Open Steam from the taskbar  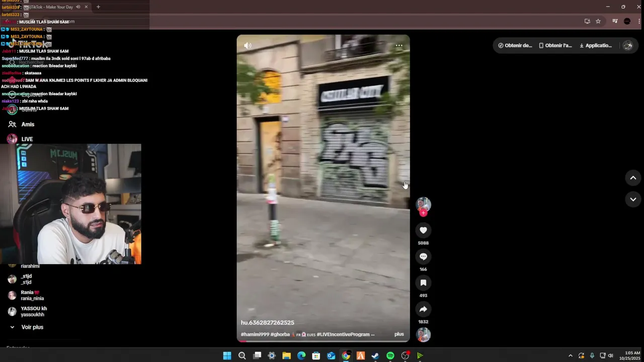[x=375, y=356]
